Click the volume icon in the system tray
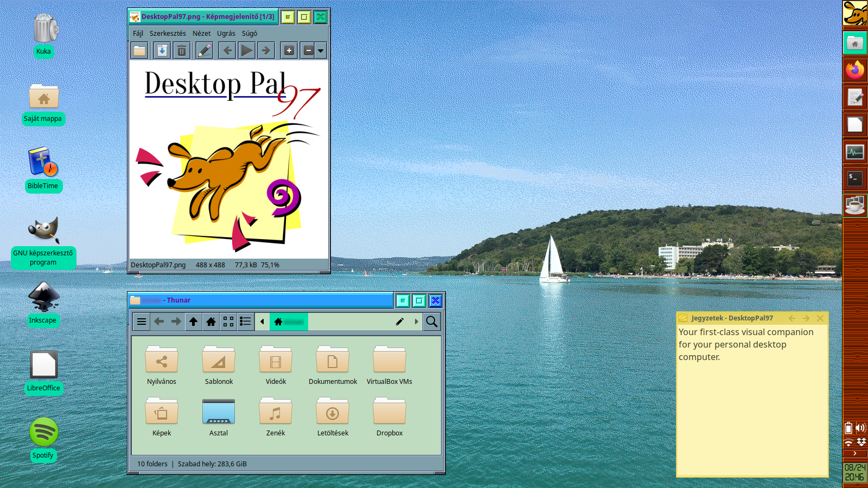Image resolution: width=868 pixels, height=488 pixels. tap(860, 428)
